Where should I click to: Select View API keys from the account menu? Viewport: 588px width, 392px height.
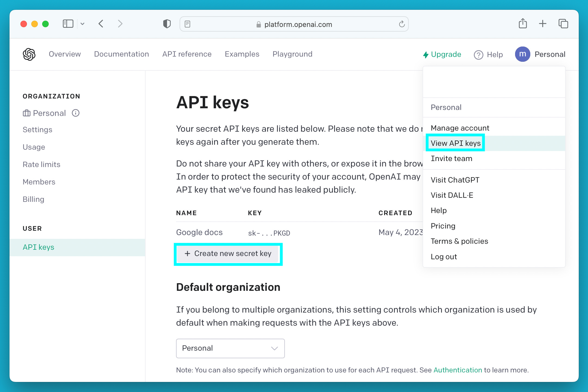(x=455, y=143)
